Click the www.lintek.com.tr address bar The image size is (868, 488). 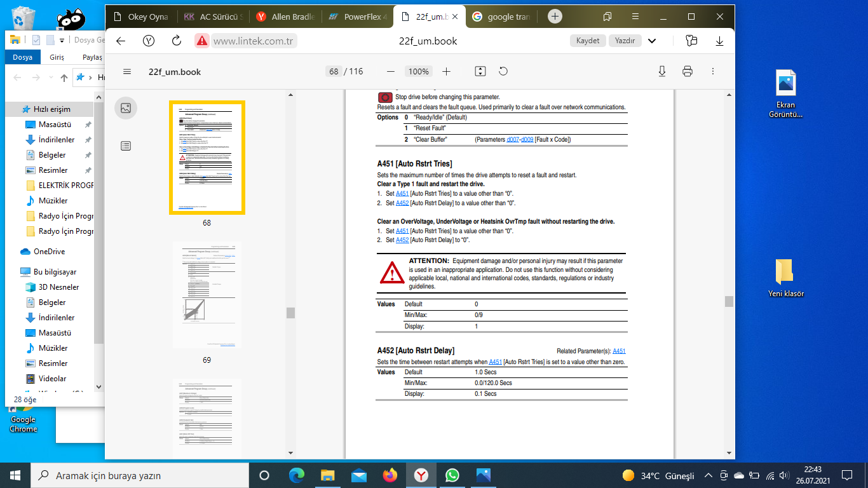click(x=254, y=41)
